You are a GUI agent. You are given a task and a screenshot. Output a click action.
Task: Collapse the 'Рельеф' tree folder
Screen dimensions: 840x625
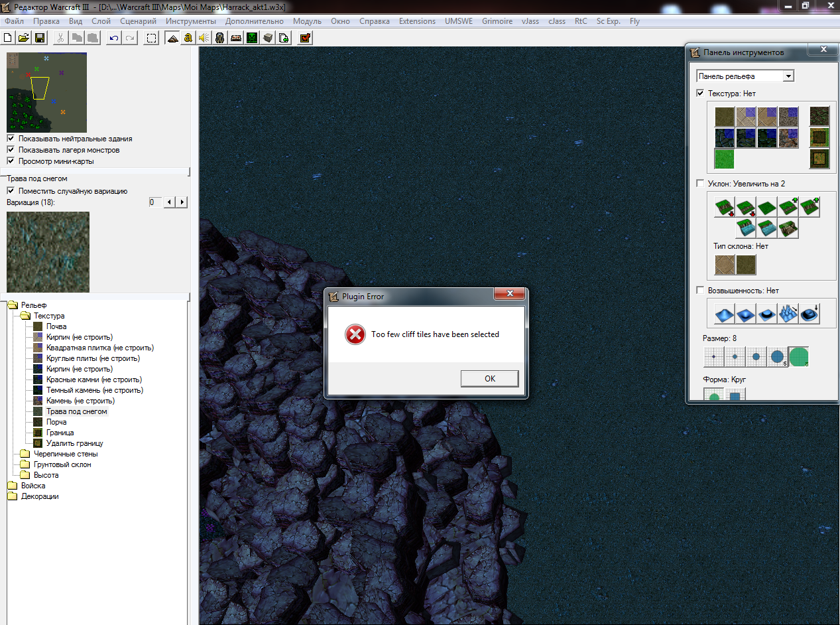[x=12, y=305]
